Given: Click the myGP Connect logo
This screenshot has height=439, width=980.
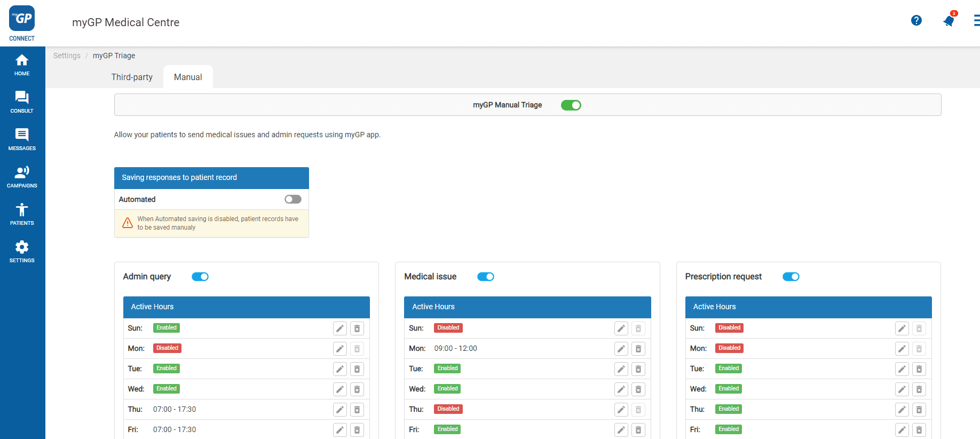Looking at the screenshot, I should click(x=22, y=23).
